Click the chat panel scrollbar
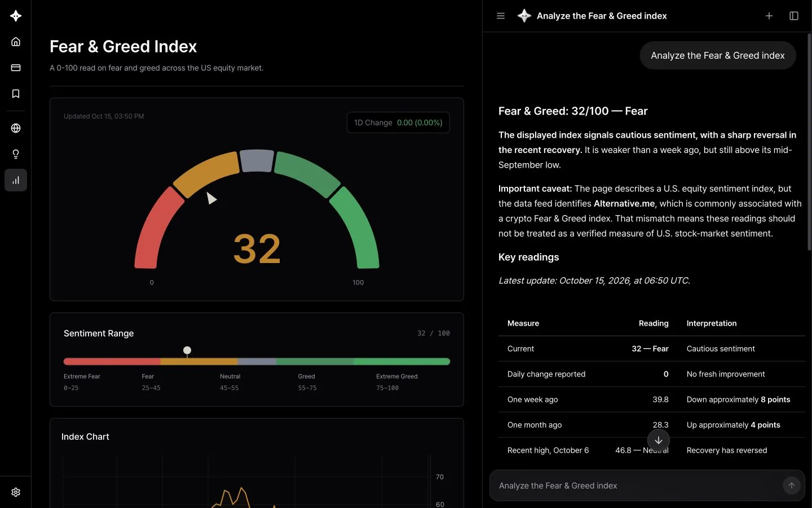812x508 pixels. click(x=809, y=142)
